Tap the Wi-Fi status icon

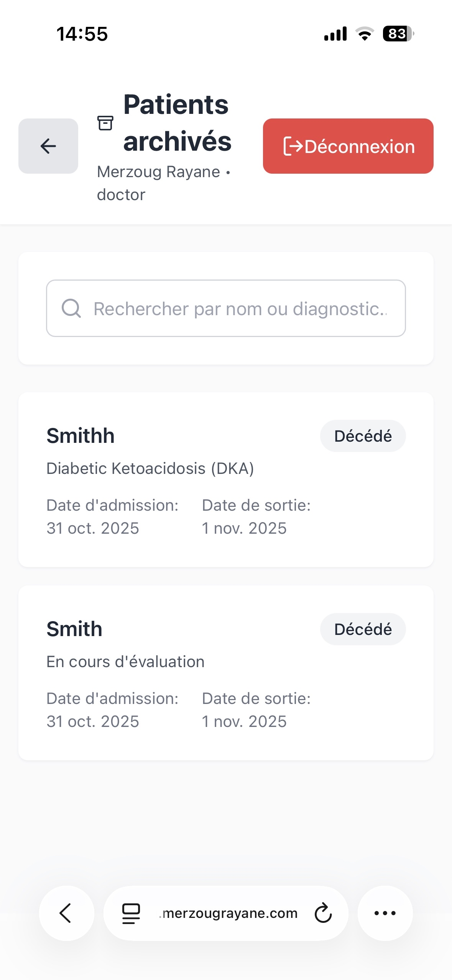click(x=365, y=34)
